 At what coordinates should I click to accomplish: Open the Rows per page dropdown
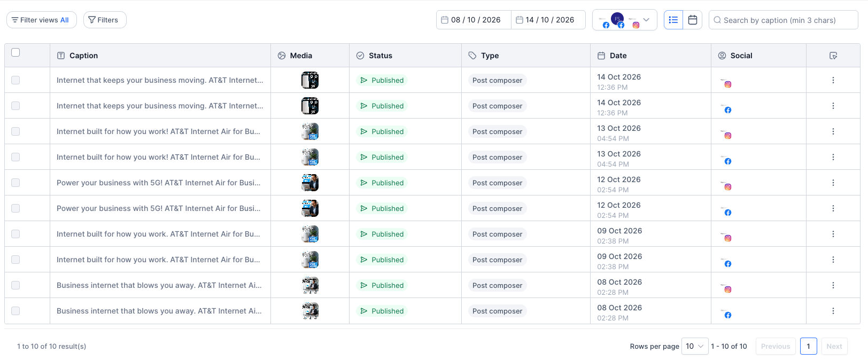(x=695, y=346)
